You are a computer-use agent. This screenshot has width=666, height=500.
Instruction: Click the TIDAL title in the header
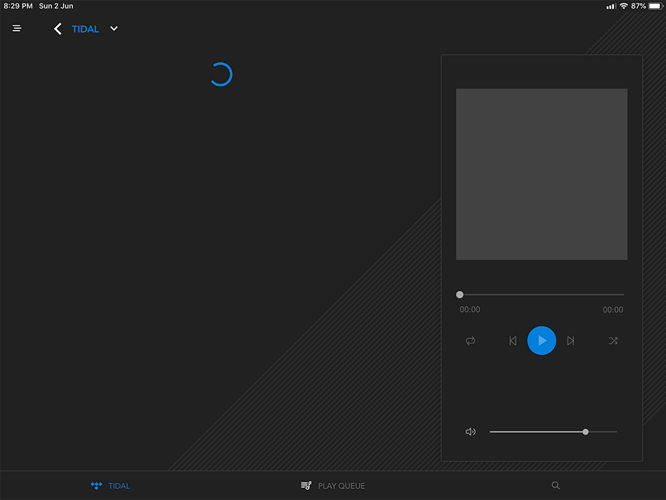tap(85, 29)
